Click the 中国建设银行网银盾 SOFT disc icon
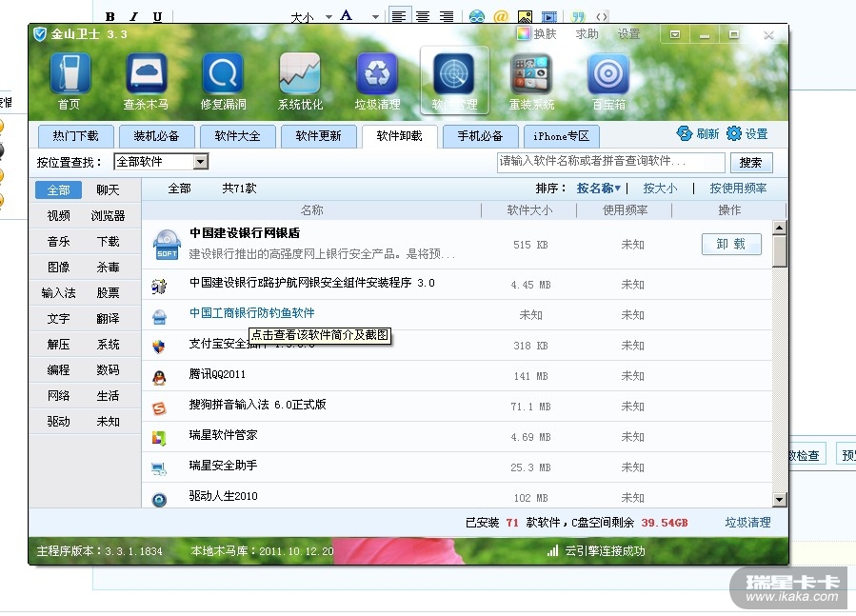 pyautogui.click(x=167, y=245)
